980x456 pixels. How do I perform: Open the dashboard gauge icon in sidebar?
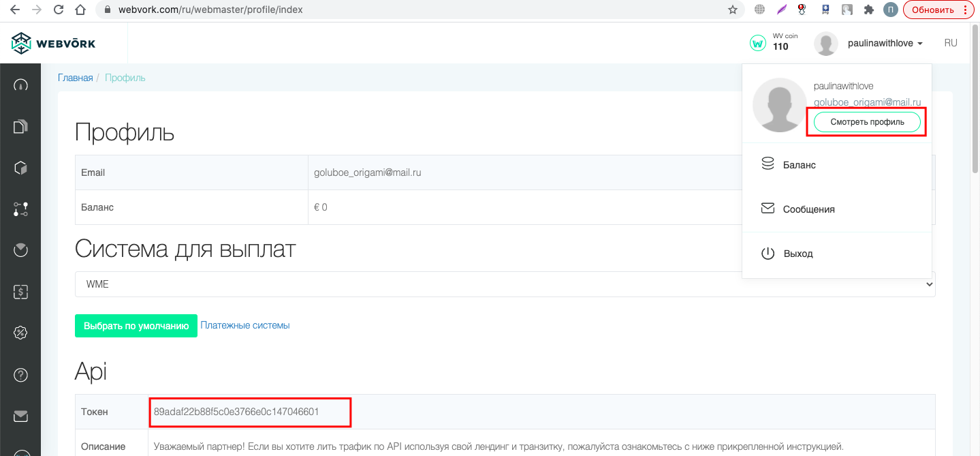[20, 85]
